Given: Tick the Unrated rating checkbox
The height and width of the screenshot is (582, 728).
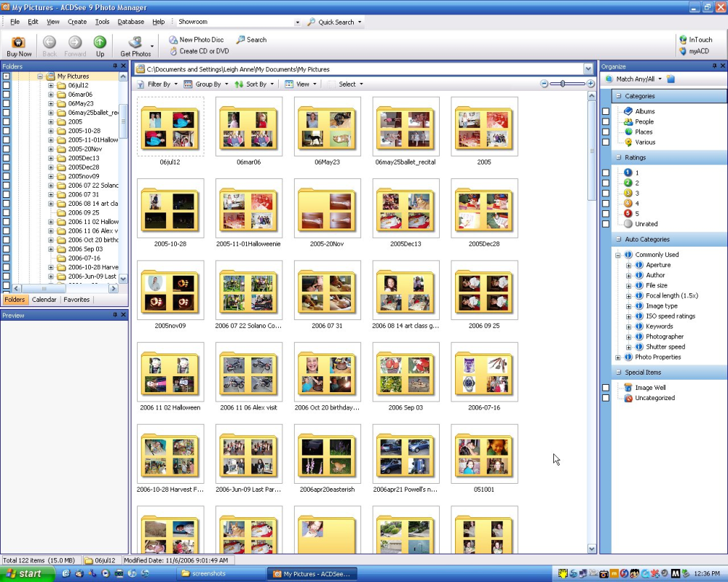Looking at the screenshot, I should tap(606, 224).
